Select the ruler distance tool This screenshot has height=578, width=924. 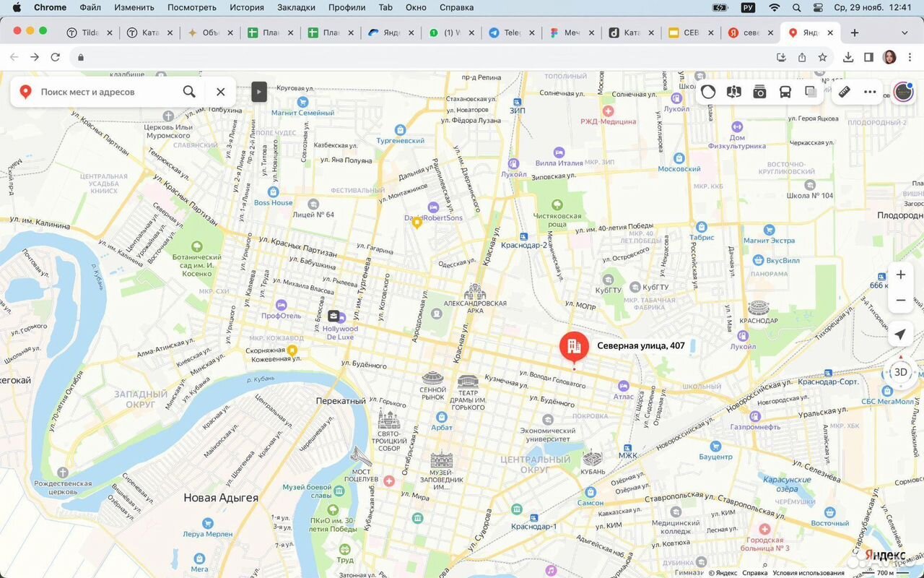[844, 92]
